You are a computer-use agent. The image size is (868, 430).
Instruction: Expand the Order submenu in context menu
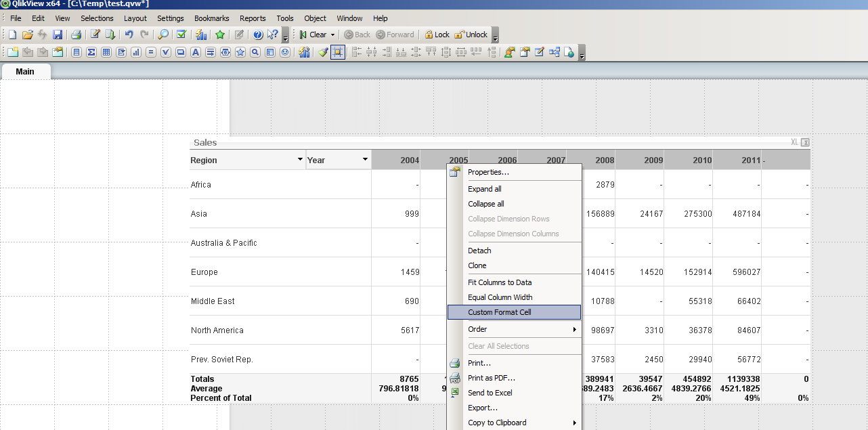[x=513, y=329]
